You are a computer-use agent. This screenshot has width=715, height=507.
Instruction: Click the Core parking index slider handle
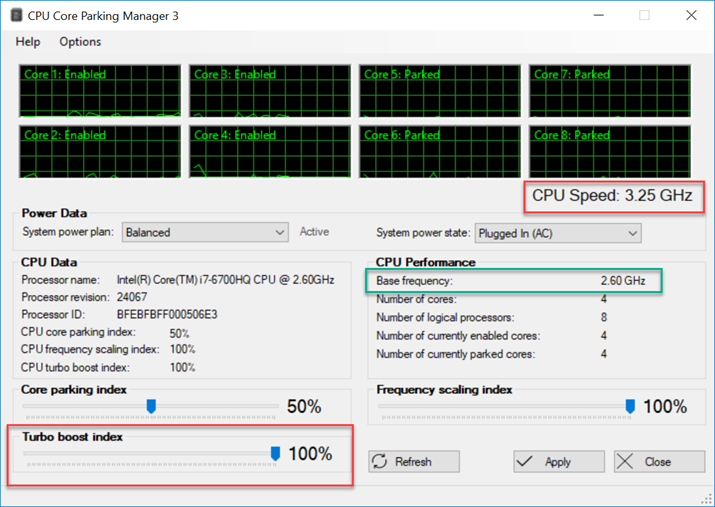151,406
